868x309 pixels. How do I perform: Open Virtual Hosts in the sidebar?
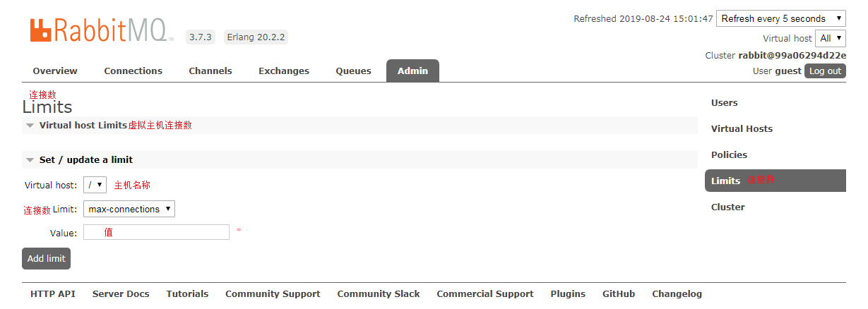742,129
